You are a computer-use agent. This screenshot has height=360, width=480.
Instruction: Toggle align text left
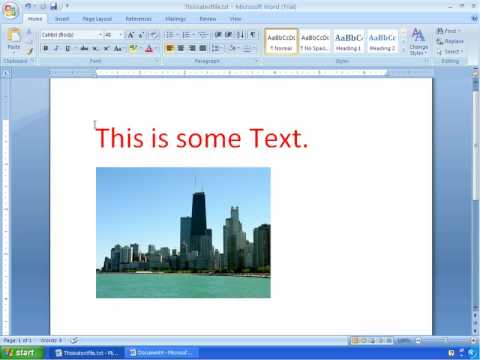click(x=170, y=49)
